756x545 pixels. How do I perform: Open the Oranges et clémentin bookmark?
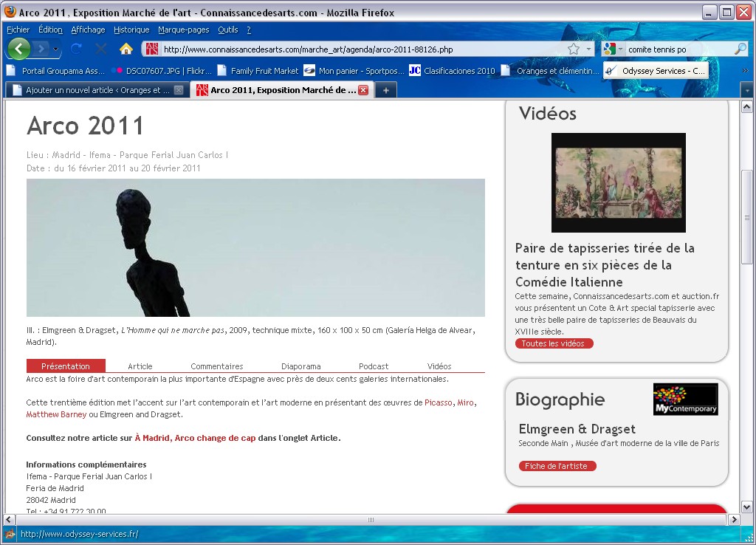pyautogui.click(x=550, y=71)
